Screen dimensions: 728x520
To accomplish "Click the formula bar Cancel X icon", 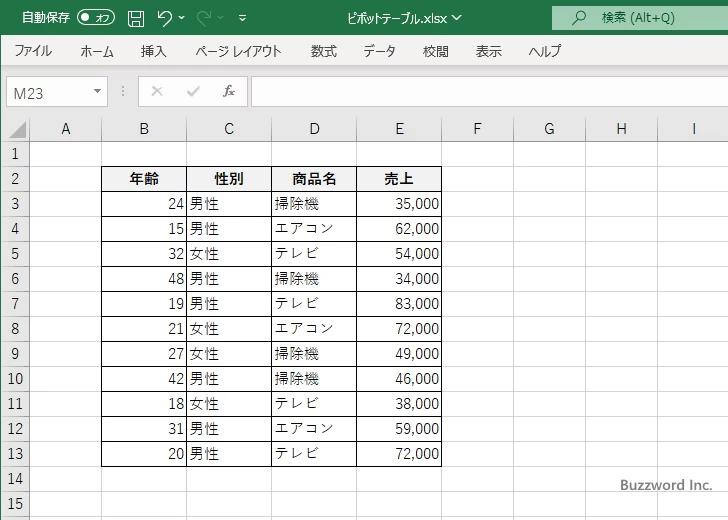I will click(157, 91).
